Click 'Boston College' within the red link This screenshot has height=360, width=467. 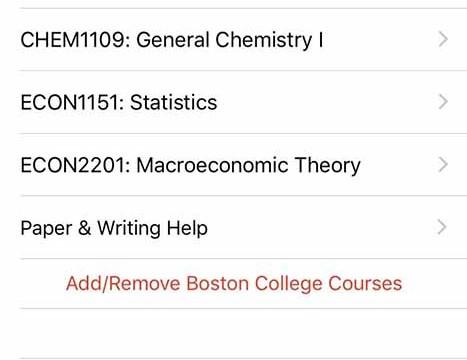pos(255,284)
